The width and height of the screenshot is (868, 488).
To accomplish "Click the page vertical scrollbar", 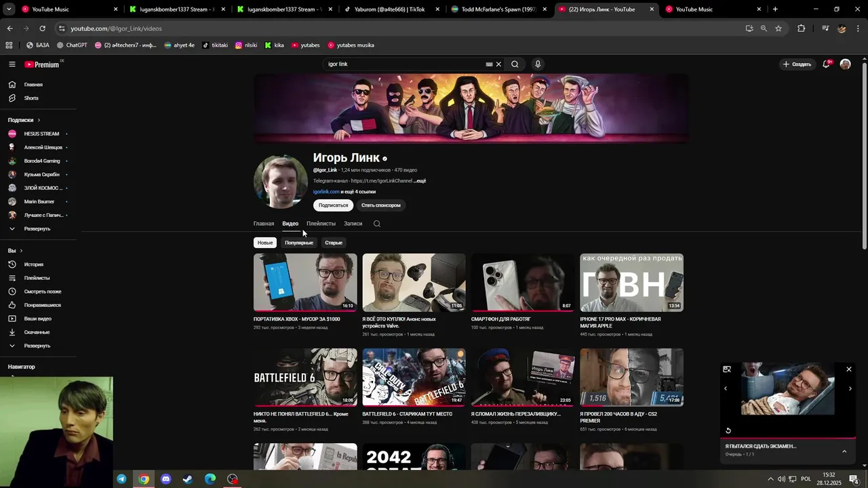I will pyautogui.click(x=865, y=156).
